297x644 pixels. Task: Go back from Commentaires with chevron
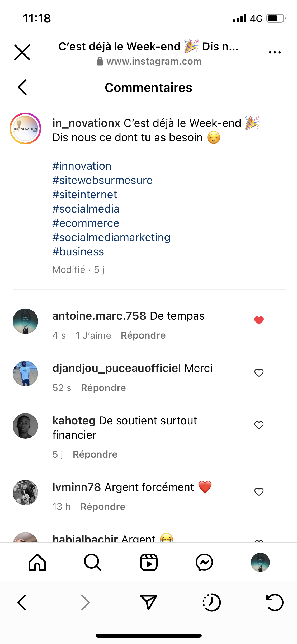click(x=22, y=87)
